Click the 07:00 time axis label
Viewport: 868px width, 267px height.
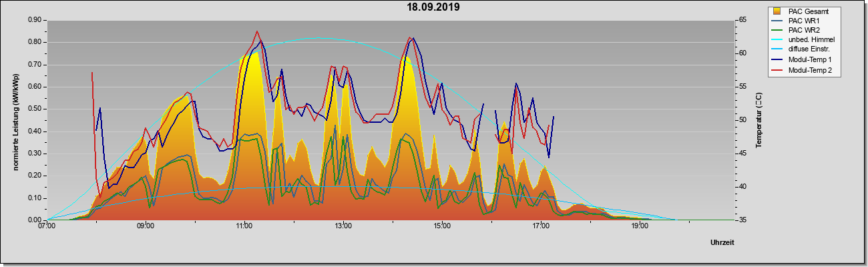[47, 226]
